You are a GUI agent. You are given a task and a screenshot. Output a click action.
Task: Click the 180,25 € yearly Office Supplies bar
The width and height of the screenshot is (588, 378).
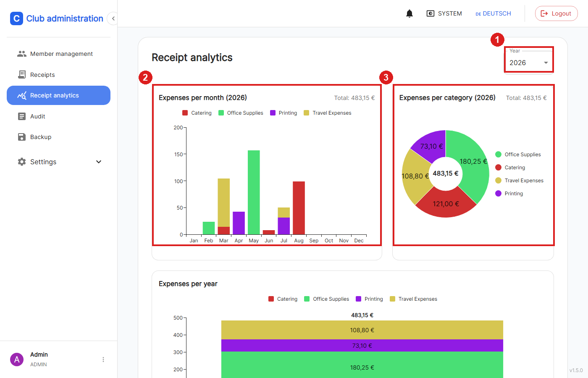[362, 365]
